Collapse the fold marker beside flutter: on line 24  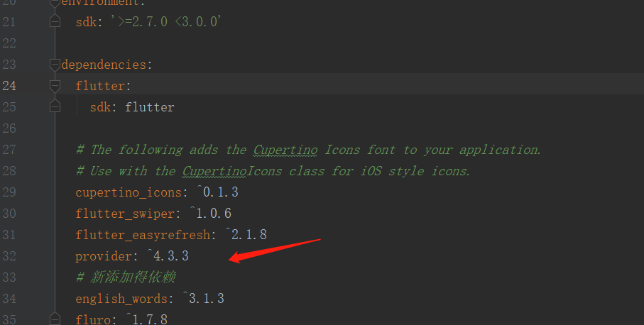[x=55, y=86]
